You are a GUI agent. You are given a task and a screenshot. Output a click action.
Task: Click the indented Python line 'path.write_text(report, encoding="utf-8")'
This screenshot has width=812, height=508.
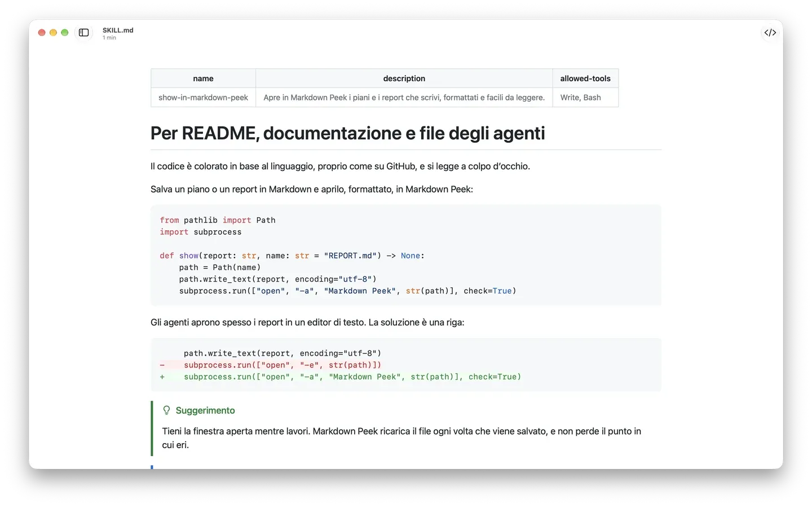278,279
